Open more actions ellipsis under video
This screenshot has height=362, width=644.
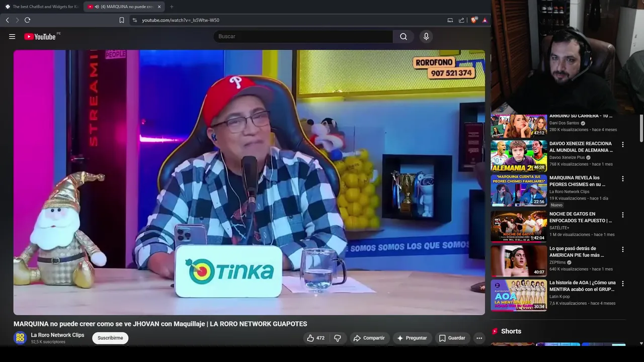tap(479, 338)
